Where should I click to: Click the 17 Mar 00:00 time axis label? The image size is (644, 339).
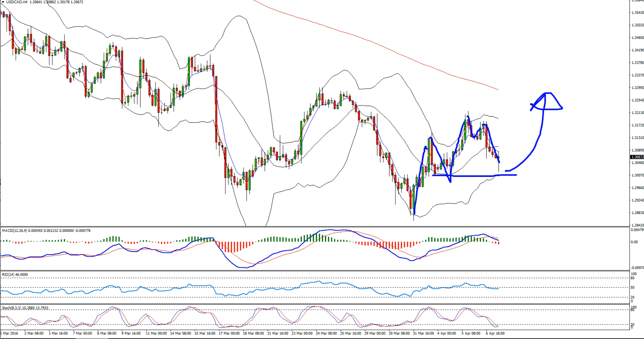pos(229,333)
